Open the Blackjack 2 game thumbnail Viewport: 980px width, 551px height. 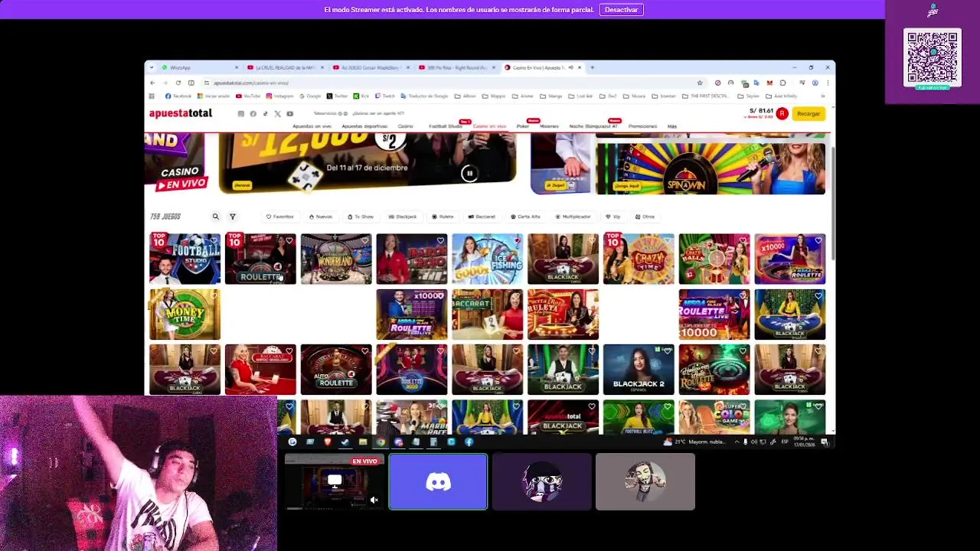pyautogui.click(x=639, y=370)
